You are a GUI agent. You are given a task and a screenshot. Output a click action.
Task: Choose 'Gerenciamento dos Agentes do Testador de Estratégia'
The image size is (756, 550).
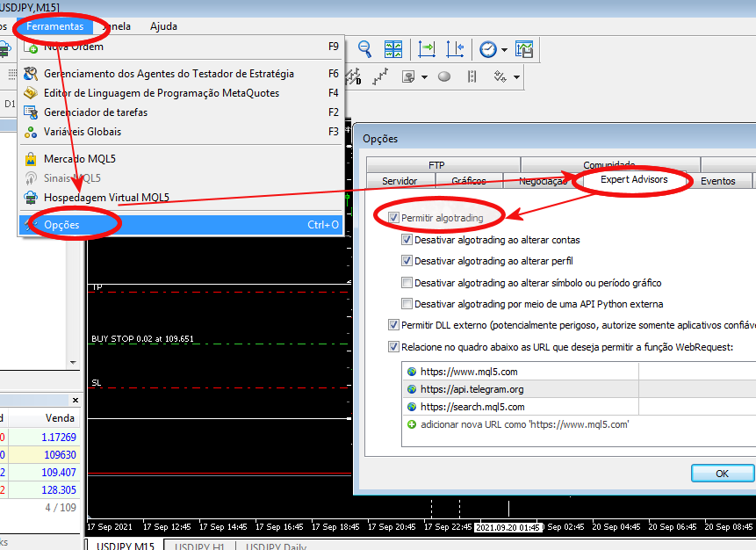[181, 73]
